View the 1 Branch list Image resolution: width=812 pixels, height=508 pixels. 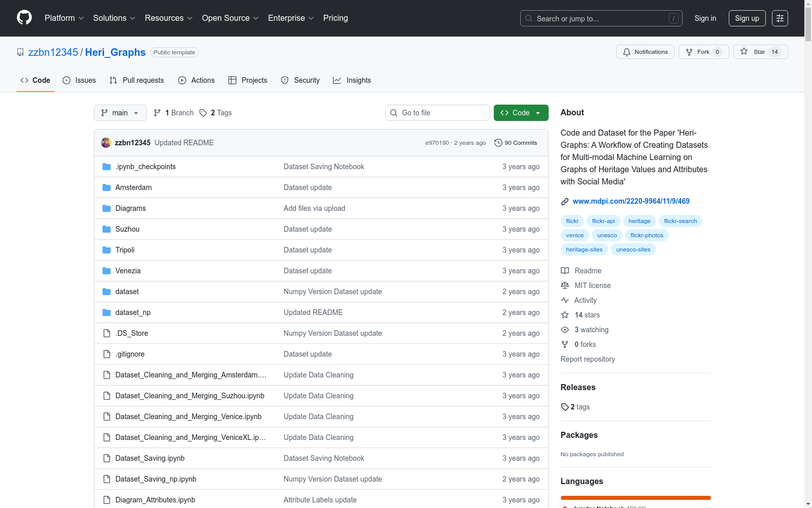coord(174,113)
